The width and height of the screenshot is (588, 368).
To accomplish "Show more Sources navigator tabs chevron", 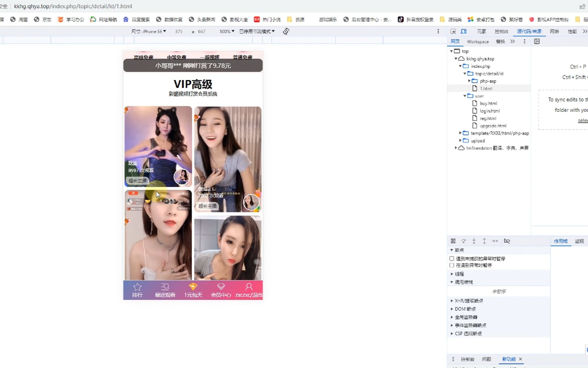I will tap(512, 42).
